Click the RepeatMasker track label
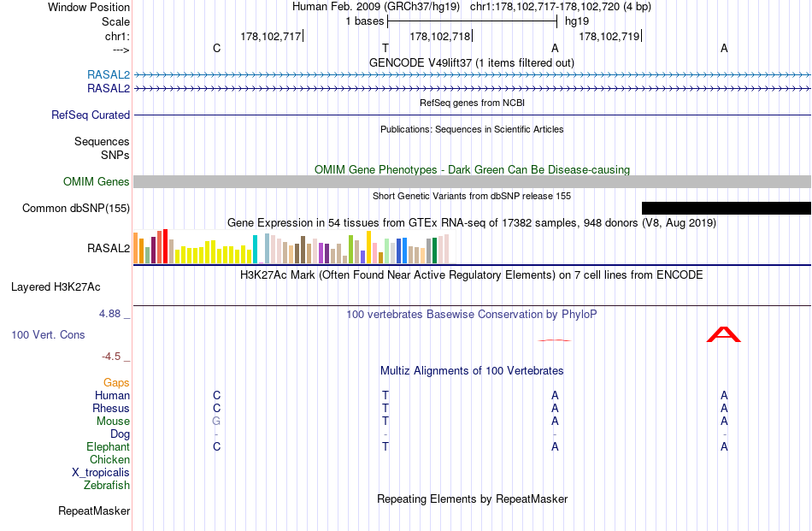This screenshot has height=531, width=812. [94, 510]
